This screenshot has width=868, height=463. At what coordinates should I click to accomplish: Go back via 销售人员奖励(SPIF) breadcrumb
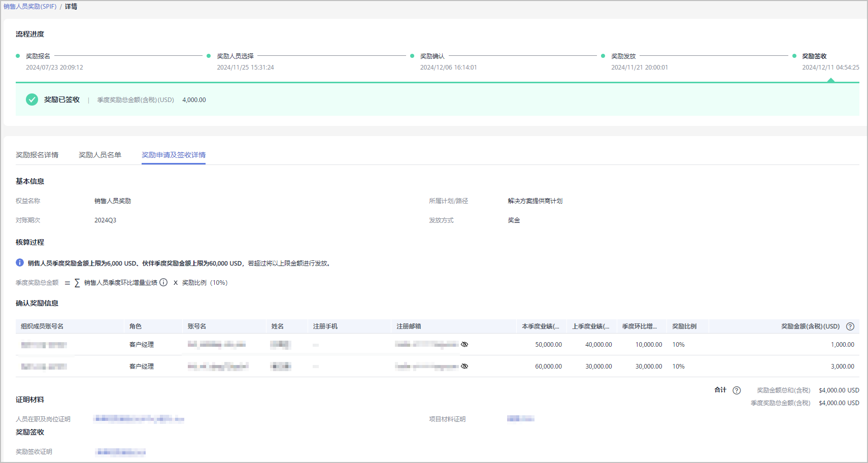pos(30,7)
